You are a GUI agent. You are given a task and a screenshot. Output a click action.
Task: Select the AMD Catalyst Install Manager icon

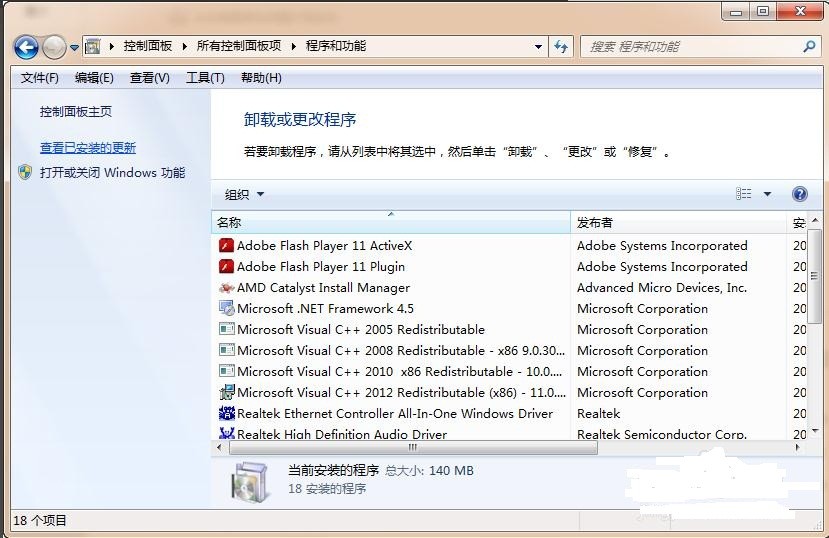[x=226, y=288]
